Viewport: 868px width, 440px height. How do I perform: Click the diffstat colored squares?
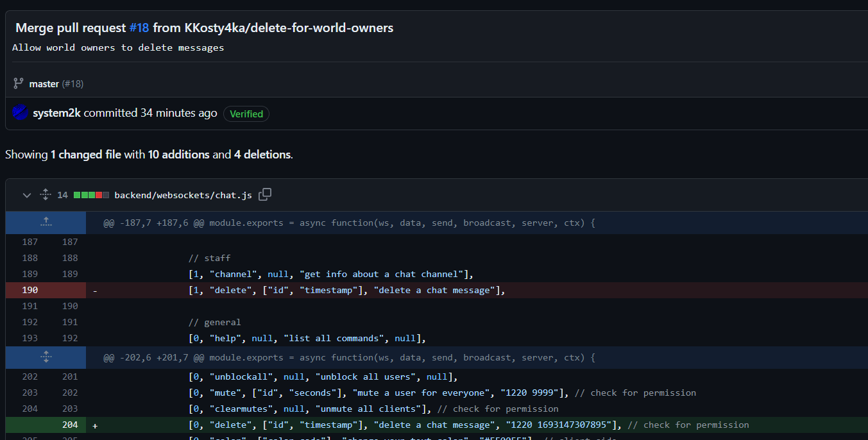[x=91, y=195]
